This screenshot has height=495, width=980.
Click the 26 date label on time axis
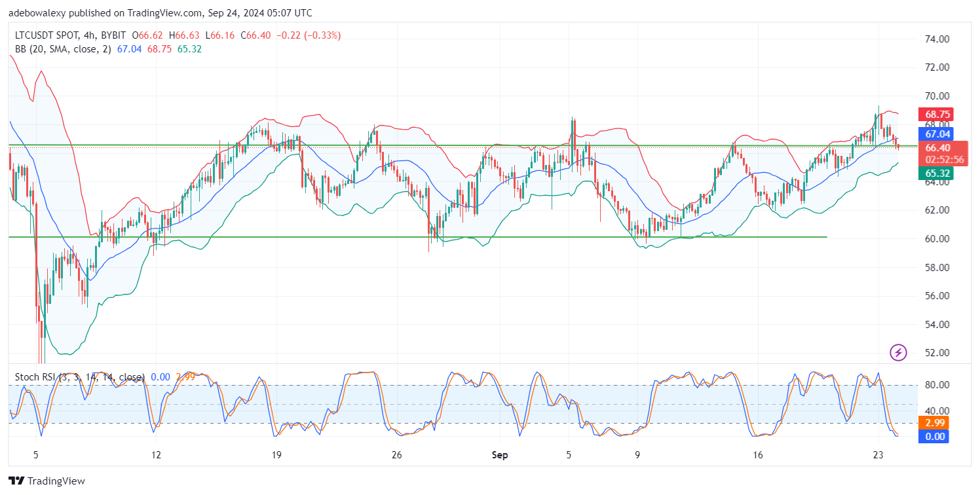pyautogui.click(x=397, y=454)
